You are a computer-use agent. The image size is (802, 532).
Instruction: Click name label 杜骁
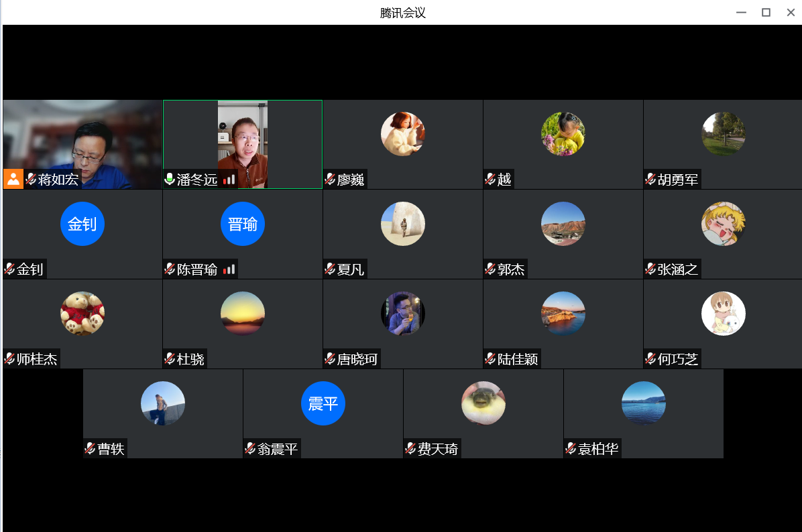point(190,359)
